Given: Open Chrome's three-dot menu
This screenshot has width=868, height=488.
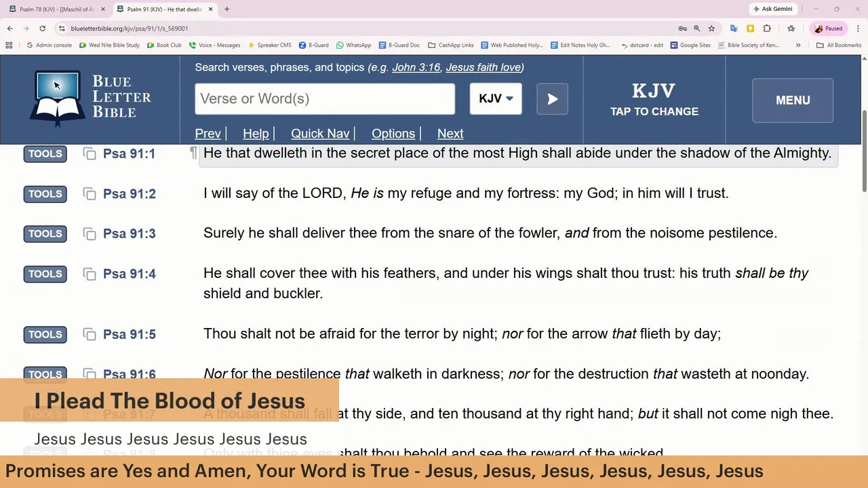Looking at the screenshot, I should pos(858,28).
